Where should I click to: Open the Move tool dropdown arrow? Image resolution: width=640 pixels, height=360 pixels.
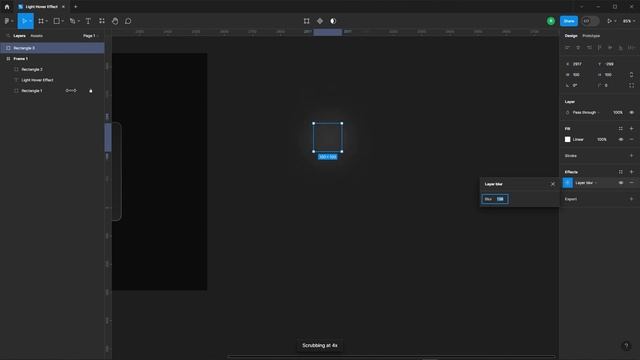31,21
